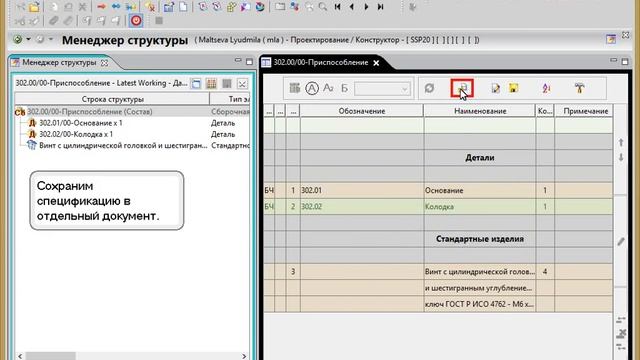Viewport: 640px width, 360px height.
Task: Select 302.02/00-Колодка x 1 in the tree
Action: (x=76, y=134)
